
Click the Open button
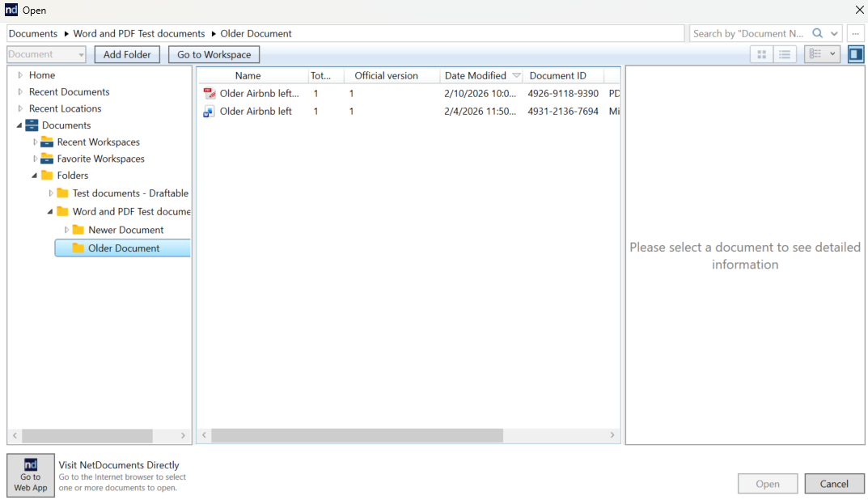click(767, 484)
